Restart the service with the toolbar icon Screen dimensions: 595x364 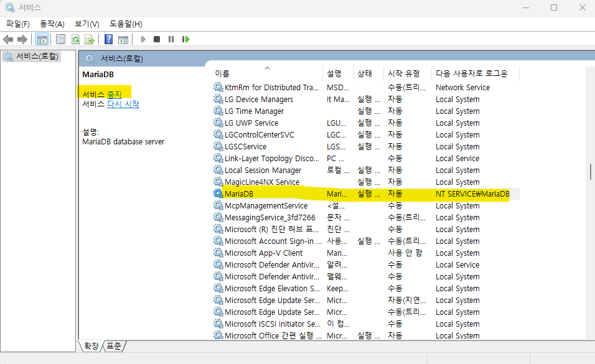click(185, 39)
